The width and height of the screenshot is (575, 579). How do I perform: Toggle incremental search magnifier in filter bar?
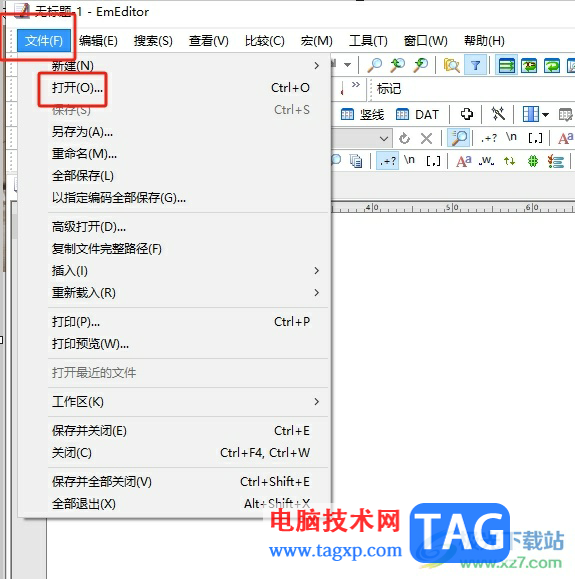(458, 138)
